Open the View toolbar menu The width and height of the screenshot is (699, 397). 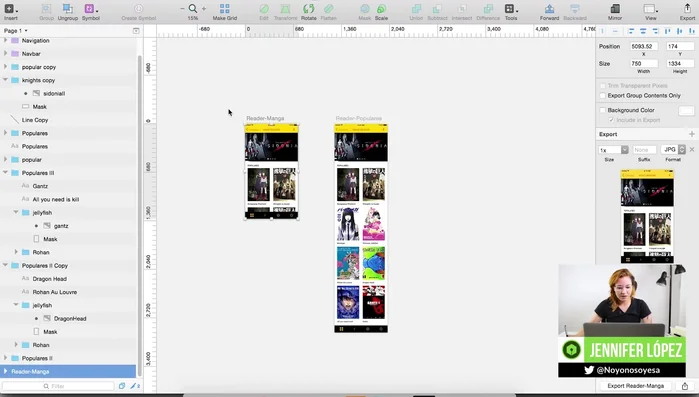650,12
